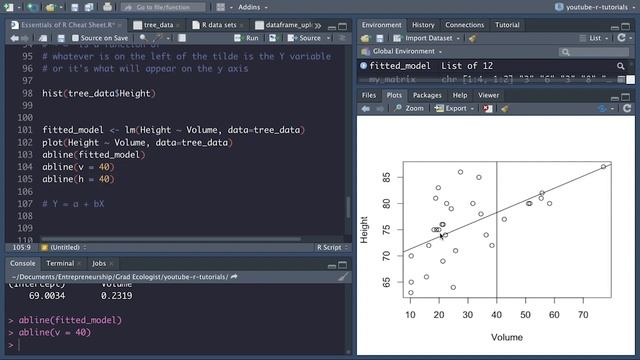Switch to R data sets tab
Viewport: 640px width, 360px height.
click(x=219, y=25)
